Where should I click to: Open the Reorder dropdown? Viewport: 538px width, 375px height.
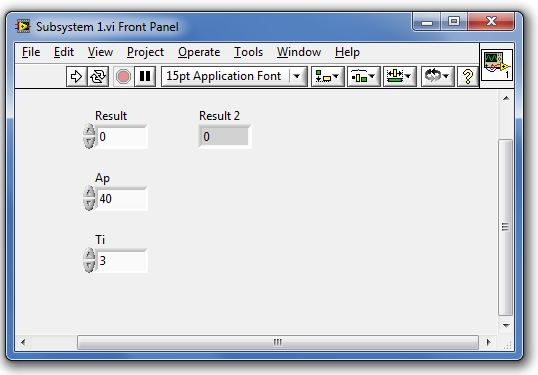[437, 76]
